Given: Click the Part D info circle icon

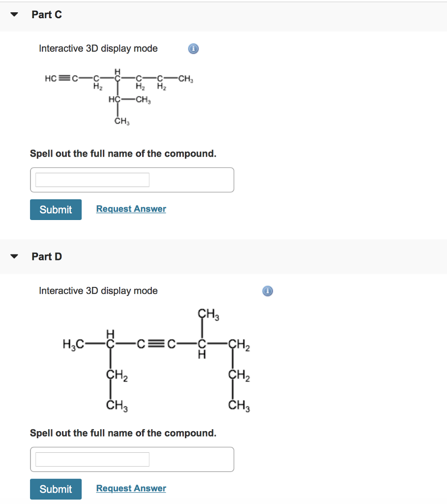Looking at the screenshot, I should click(267, 291).
